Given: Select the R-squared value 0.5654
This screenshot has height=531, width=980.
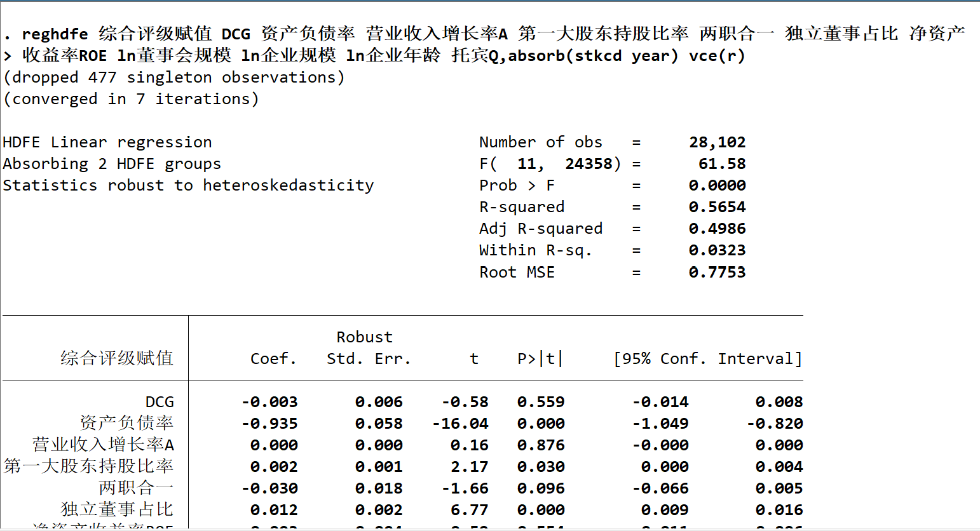Looking at the screenshot, I should (x=718, y=207).
